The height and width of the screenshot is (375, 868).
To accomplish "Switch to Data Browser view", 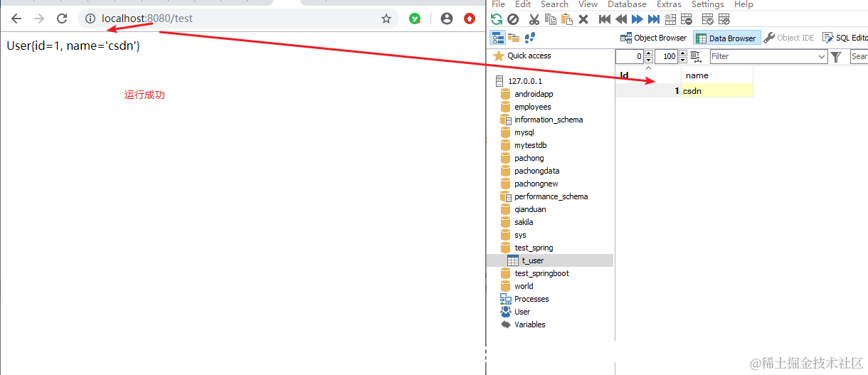I will pos(726,38).
